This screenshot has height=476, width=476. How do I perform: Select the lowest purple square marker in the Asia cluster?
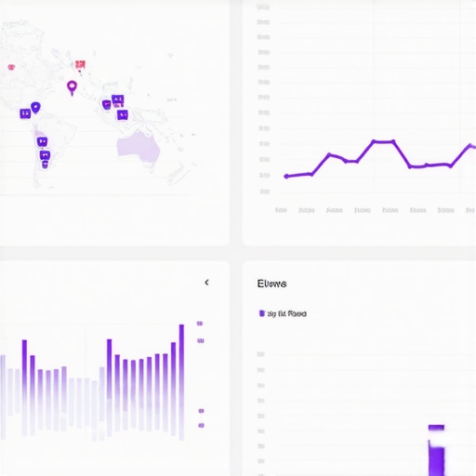point(123,115)
